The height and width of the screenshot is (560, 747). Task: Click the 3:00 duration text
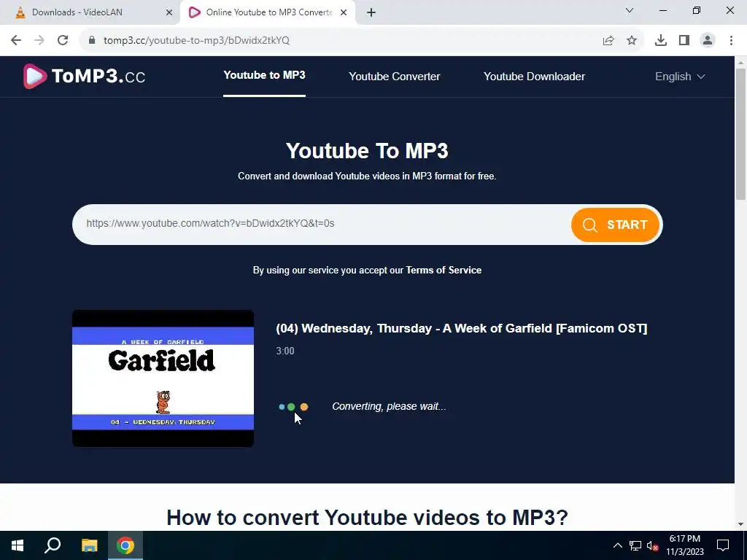click(x=285, y=351)
